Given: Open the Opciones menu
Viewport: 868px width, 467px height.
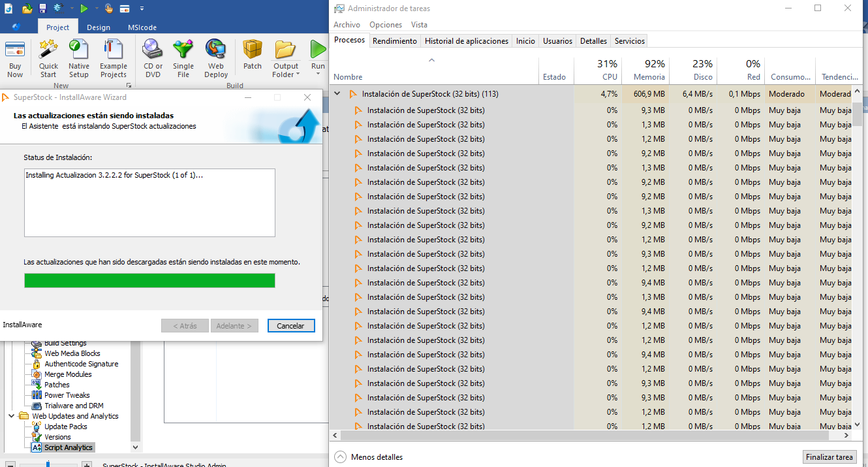Looking at the screenshot, I should (x=386, y=25).
